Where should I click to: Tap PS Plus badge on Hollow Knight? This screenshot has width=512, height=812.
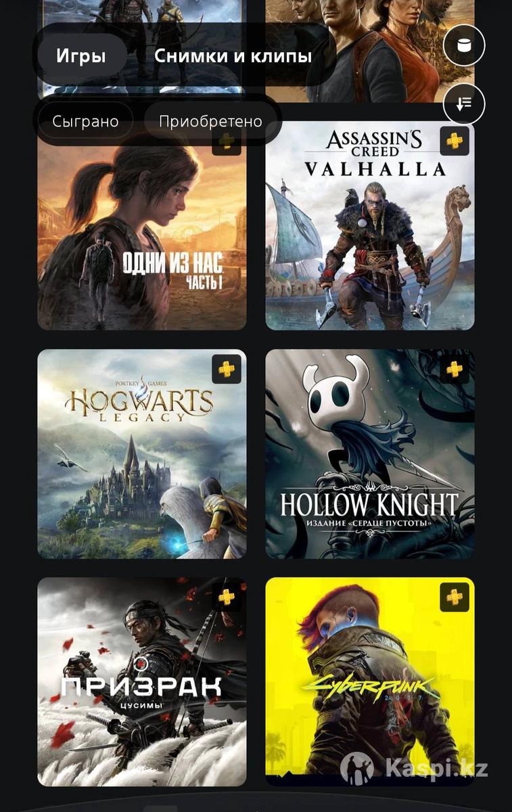[x=455, y=369]
